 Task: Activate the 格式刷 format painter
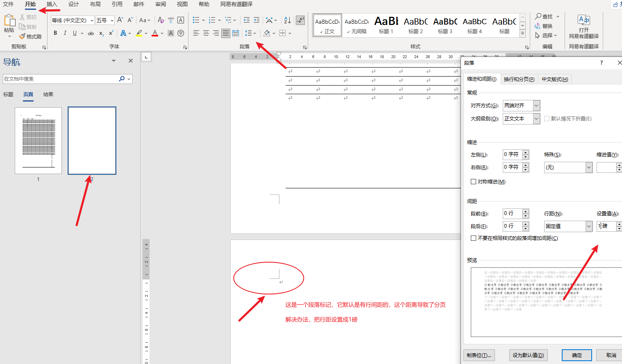pyautogui.click(x=30, y=36)
